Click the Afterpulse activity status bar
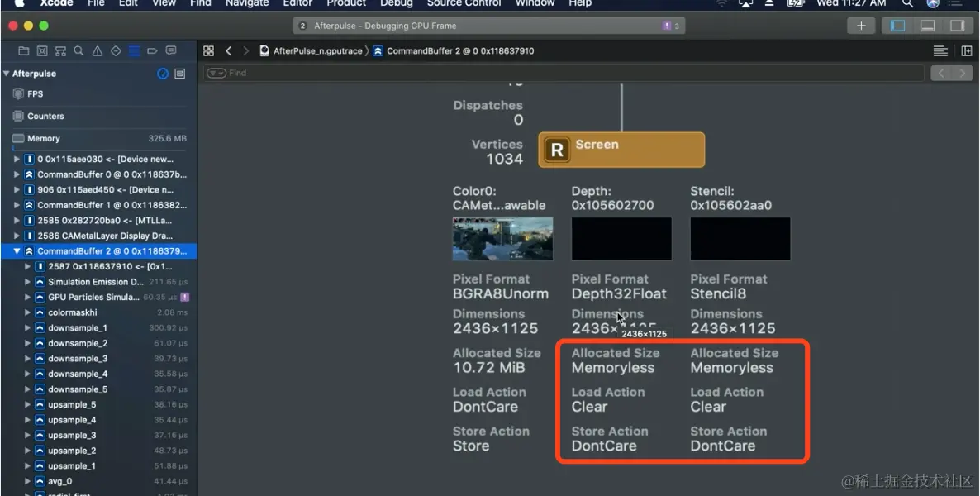 [488, 26]
